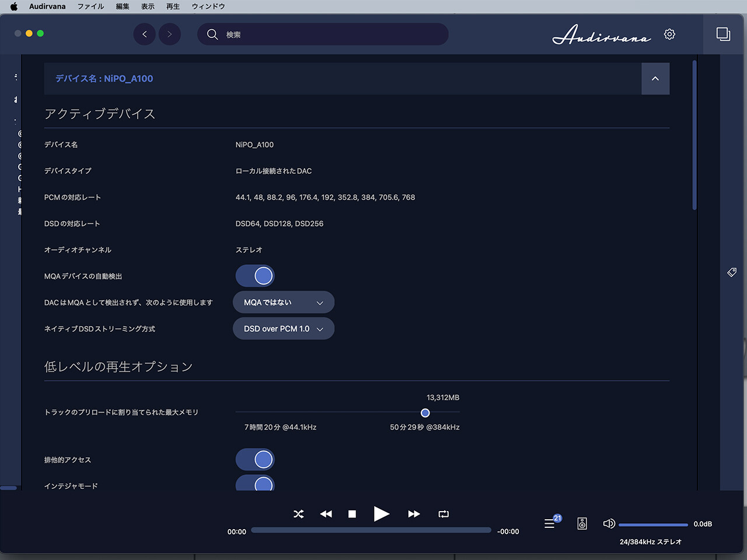Click the settings page scrollbar
The image size is (747, 560).
(694, 135)
